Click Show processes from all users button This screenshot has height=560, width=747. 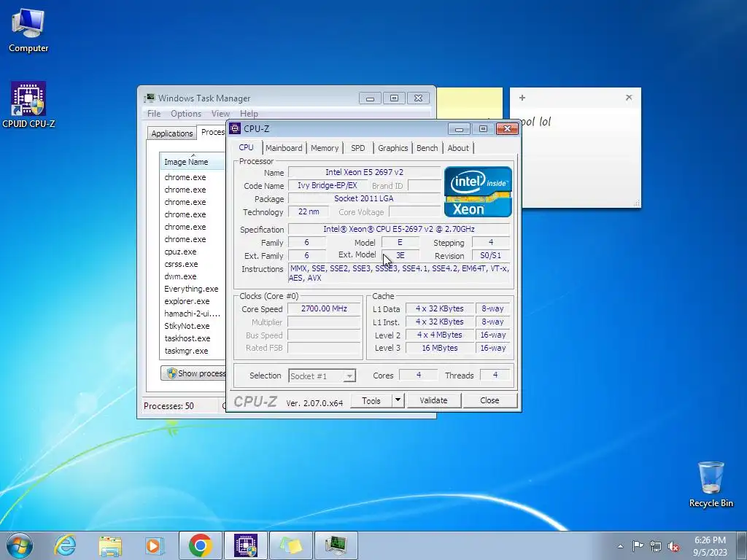tap(194, 373)
